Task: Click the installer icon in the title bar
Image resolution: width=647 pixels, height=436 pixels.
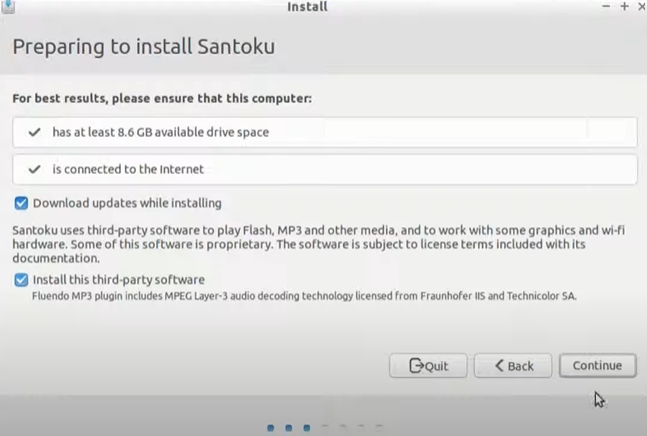Action: [8, 7]
